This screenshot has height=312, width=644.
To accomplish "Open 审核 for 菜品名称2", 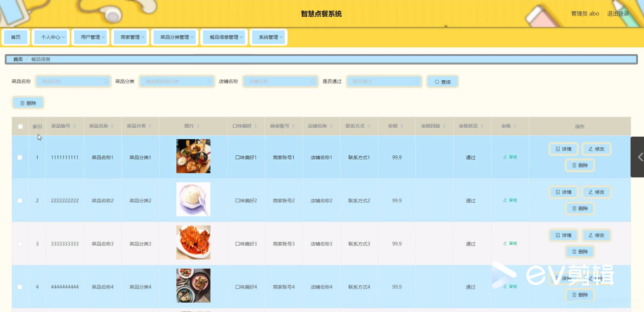I will tap(510, 200).
